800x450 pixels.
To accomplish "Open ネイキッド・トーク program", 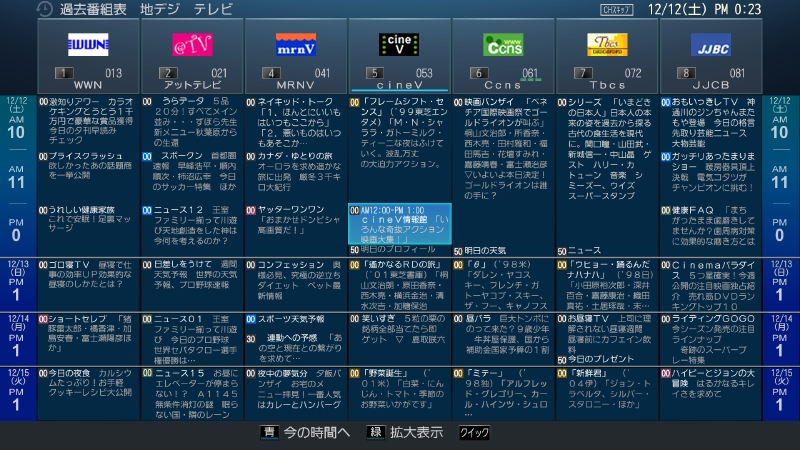I will pos(294,122).
